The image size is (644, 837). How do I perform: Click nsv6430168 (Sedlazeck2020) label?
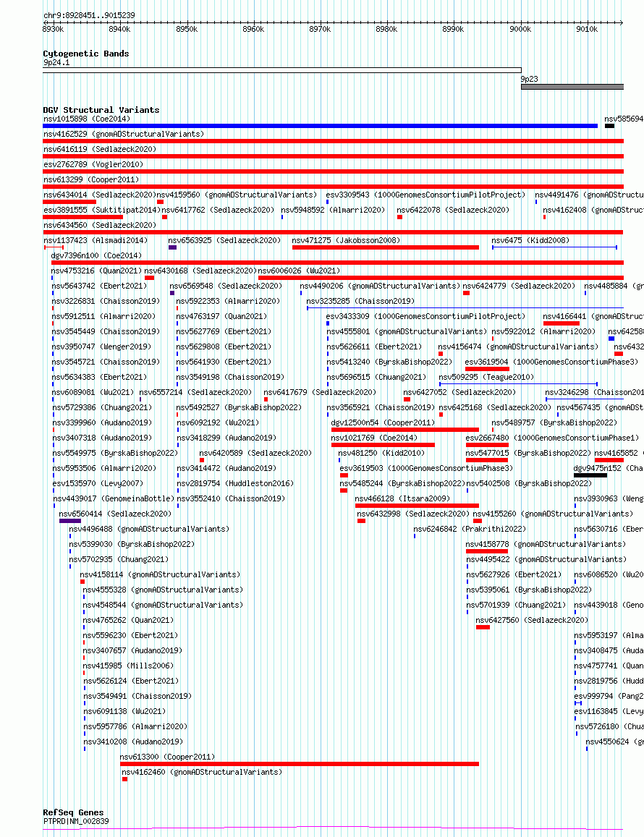200,271
